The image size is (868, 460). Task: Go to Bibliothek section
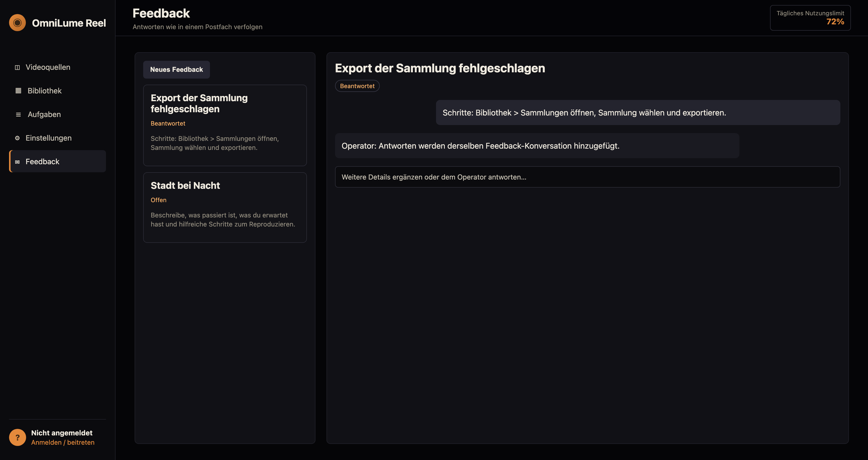[58, 91]
